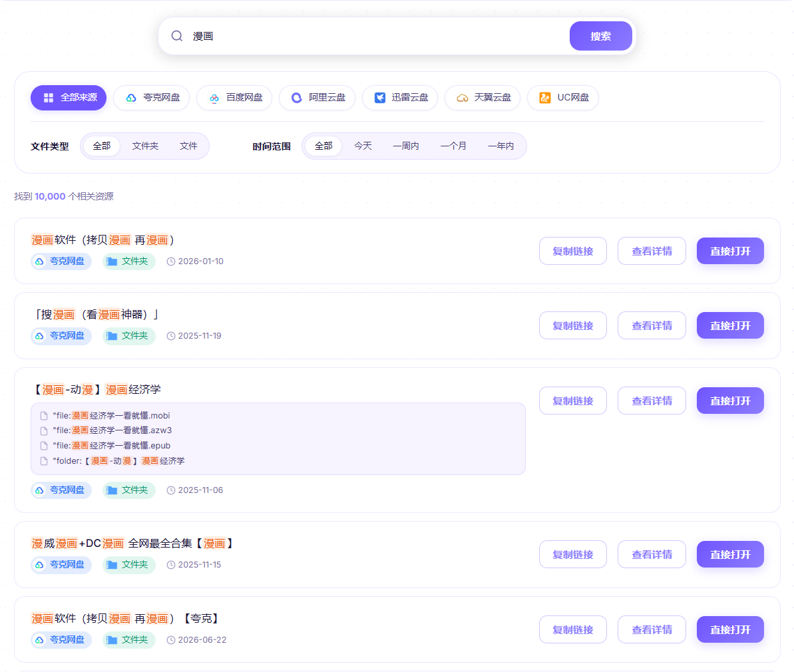Select 文件 file type filter
The image size is (794, 672).
(x=188, y=146)
